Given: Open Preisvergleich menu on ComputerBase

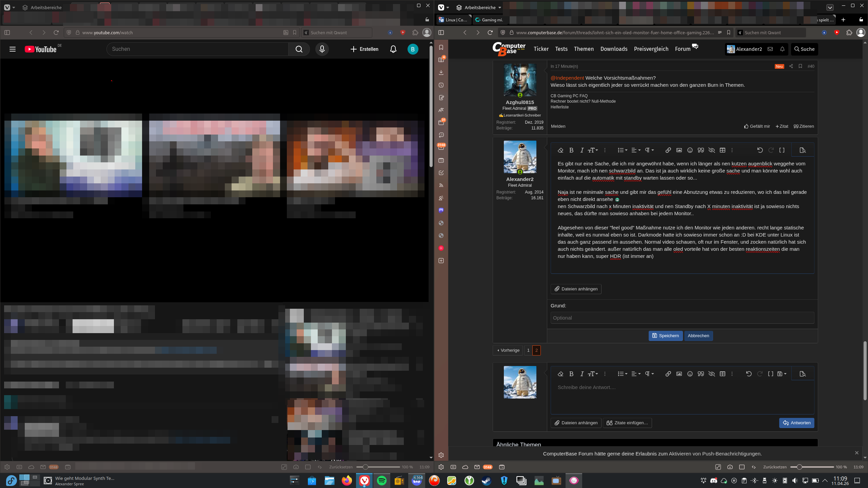Looking at the screenshot, I should pyautogui.click(x=651, y=49).
